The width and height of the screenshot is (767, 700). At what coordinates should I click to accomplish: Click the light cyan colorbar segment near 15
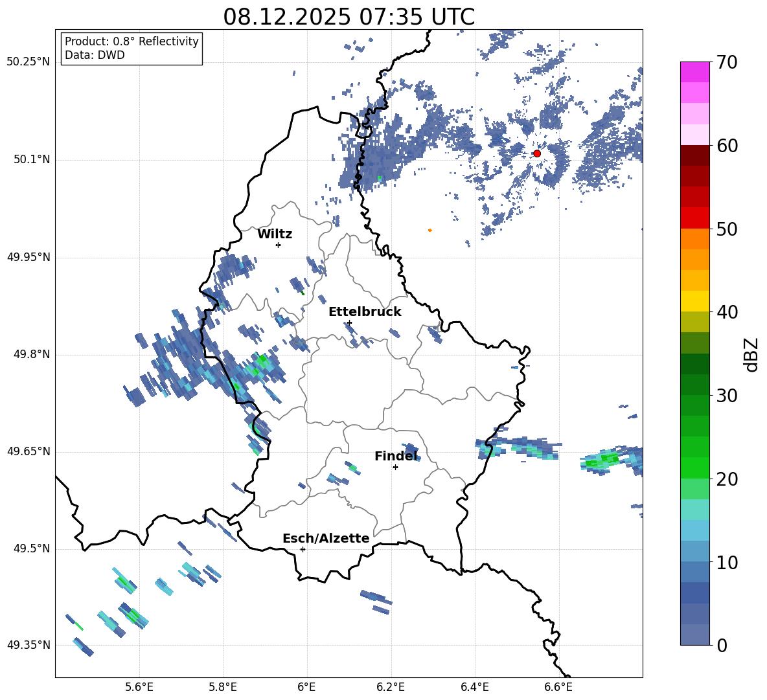[x=694, y=510]
